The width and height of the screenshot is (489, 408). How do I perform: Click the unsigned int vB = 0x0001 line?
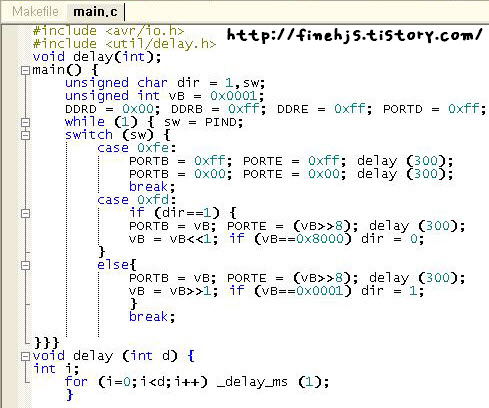pos(165,96)
